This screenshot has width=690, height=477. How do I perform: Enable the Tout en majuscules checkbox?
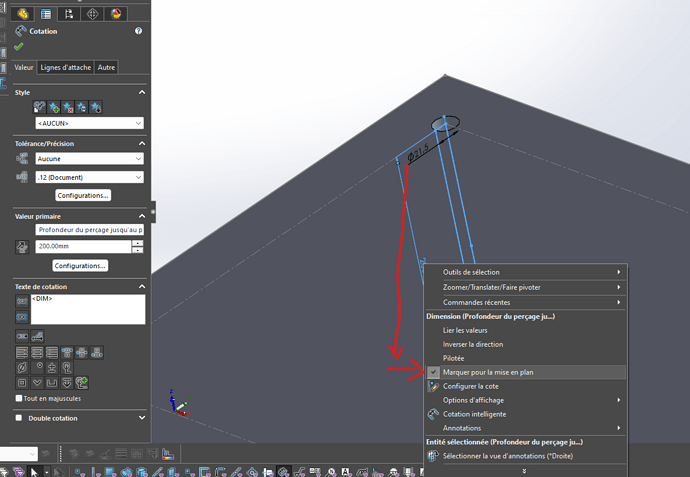(19, 398)
